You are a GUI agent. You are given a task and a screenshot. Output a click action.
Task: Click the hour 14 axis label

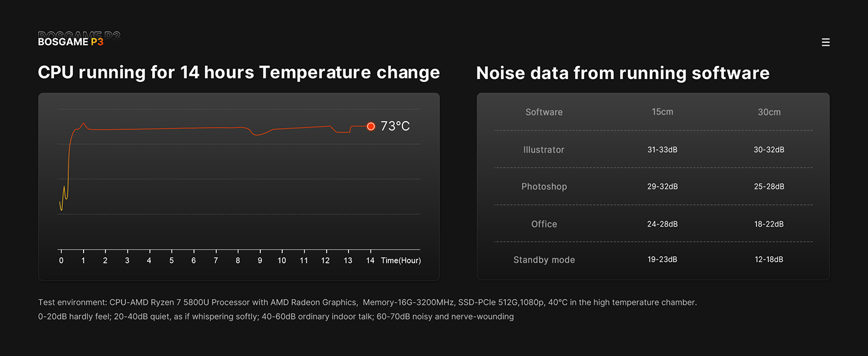coord(370,260)
